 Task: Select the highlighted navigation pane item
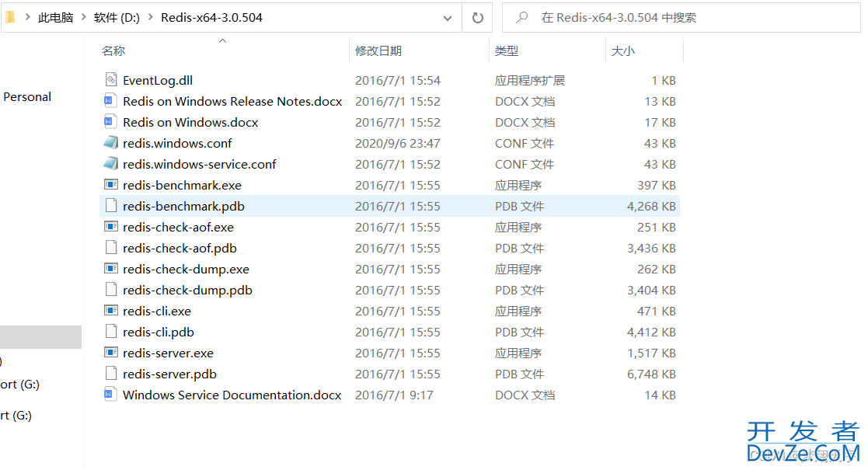(x=40, y=337)
